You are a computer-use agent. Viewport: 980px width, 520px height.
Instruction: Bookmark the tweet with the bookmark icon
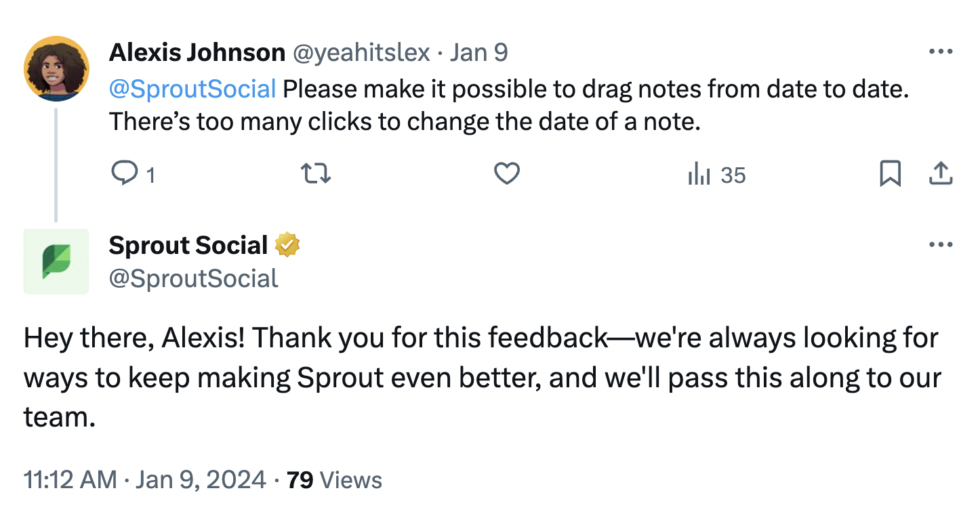click(x=891, y=174)
